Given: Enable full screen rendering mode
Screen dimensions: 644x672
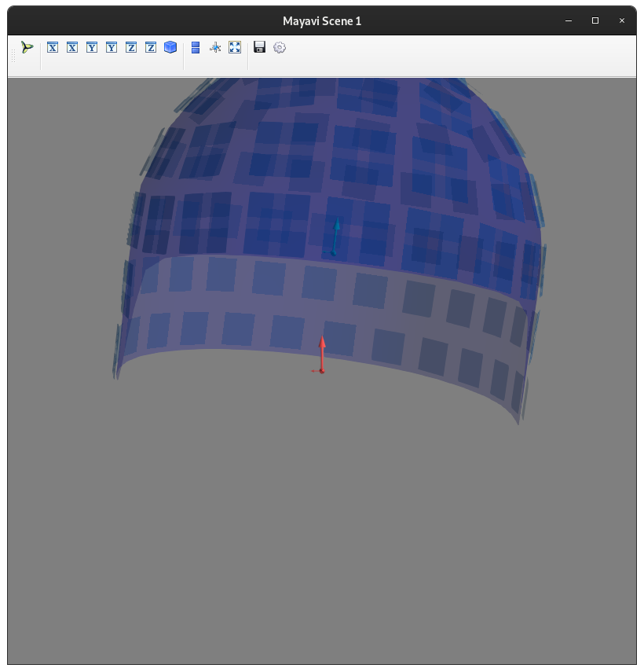Looking at the screenshot, I should pyautogui.click(x=235, y=47).
